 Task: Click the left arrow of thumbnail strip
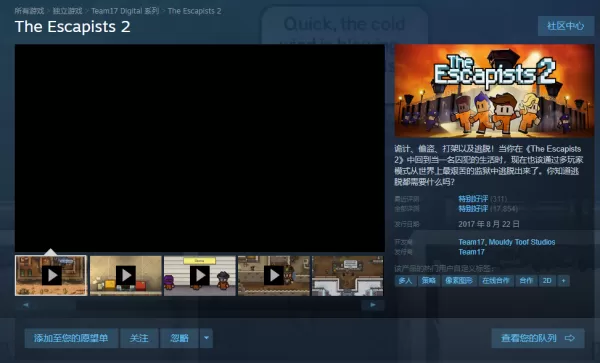point(26,305)
